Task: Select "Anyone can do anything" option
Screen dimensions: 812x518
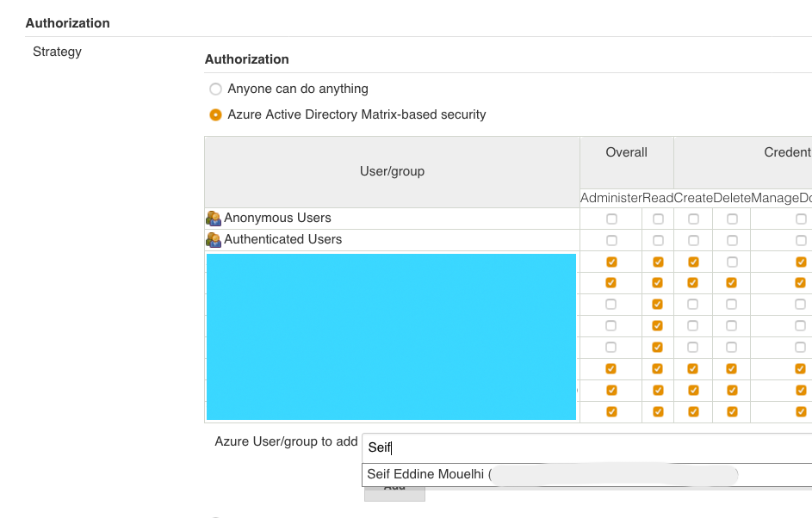Action: (215, 89)
